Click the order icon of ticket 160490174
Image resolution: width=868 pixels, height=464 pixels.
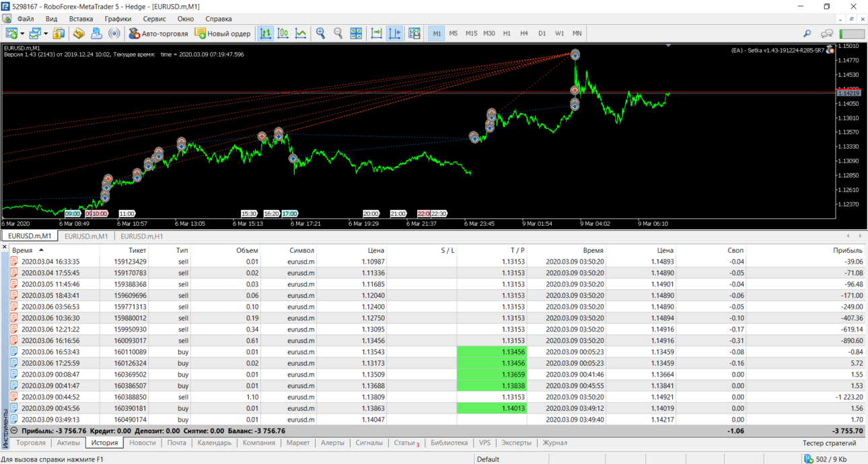[14, 420]
